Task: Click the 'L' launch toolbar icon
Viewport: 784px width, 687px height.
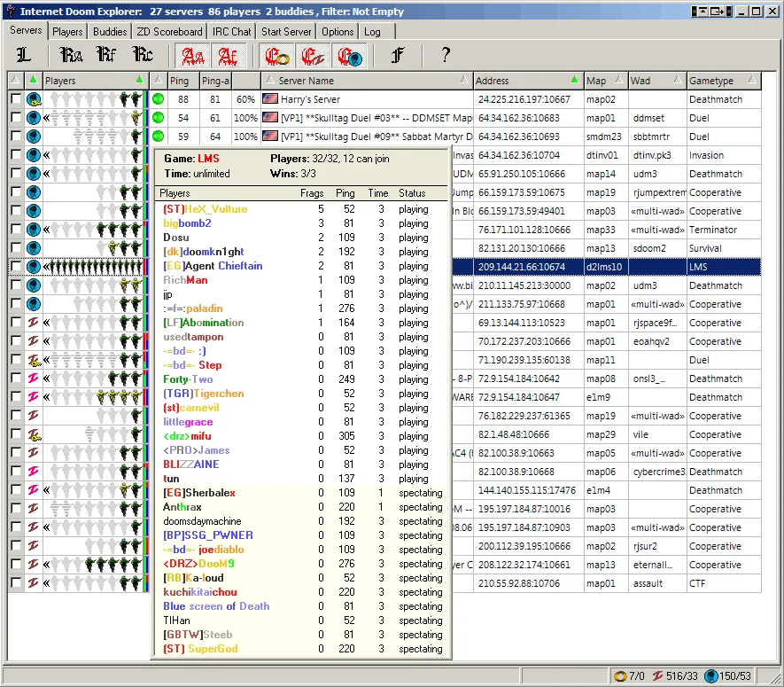Action: [x=22, y=56]
